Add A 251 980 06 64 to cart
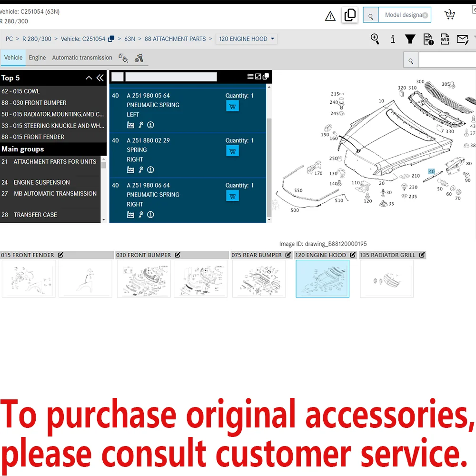 click(232, 196)
